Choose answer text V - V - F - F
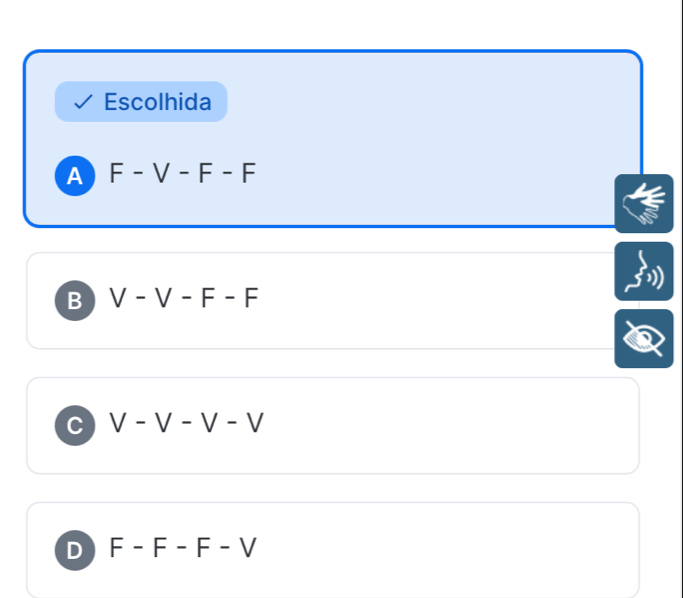Image resolution: width=683 pixels, height=598 pixels. [184, 298]
